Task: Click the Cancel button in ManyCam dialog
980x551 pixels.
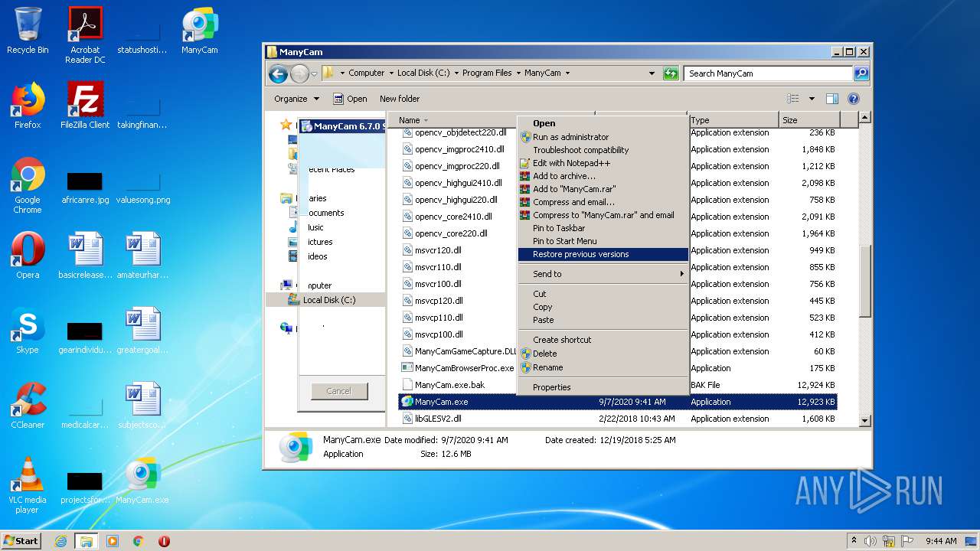Action: click(x=339, y=391)
